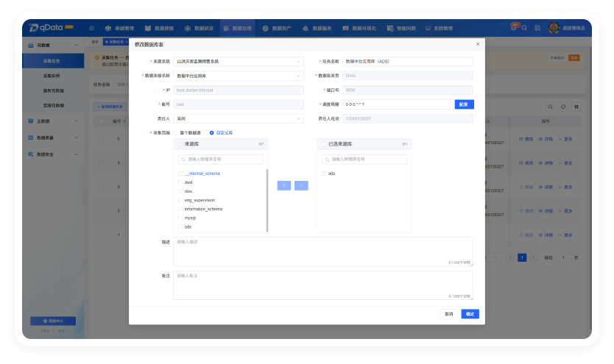614x364 pixels.
Task: Close the 修改数据库表 dialog with the X icon
Action: (478, 44)
